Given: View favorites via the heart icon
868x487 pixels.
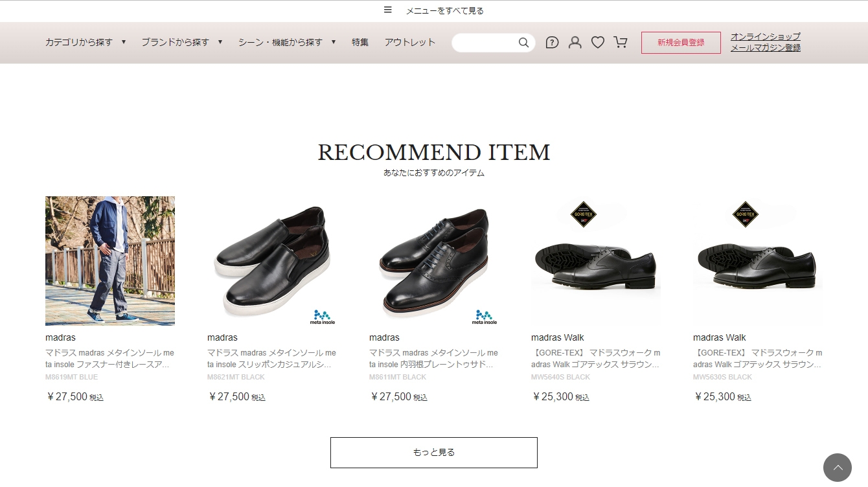Looking at the screenshot, I should click(598, 42).
